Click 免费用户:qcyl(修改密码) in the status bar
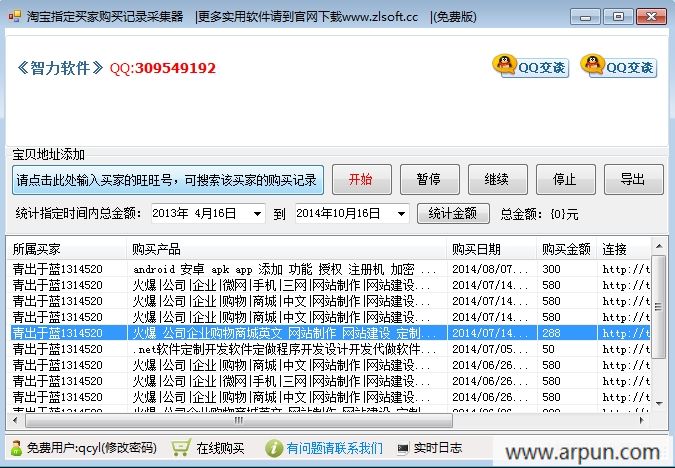Screen dimensions: 675x468 coord(92,448)
